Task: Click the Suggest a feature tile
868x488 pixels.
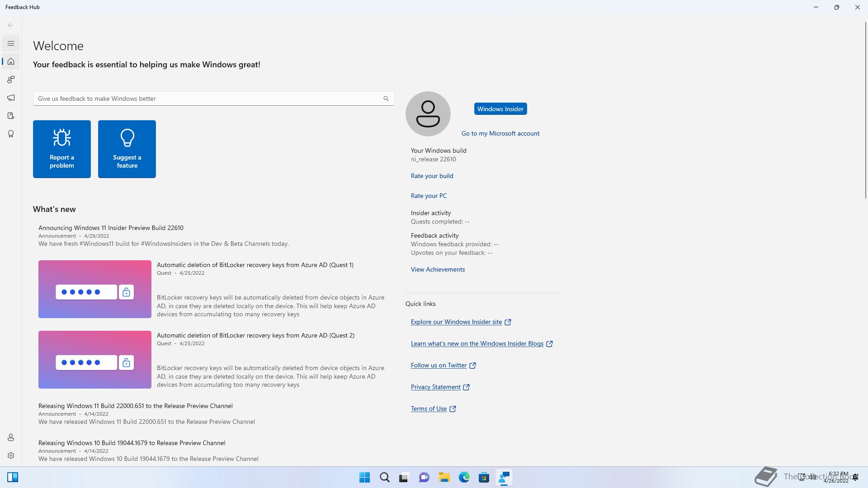Action: (127, 149)
